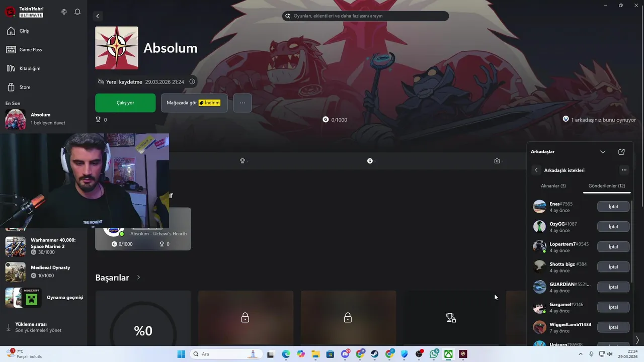The height and width of the screenshot is (362, 644).
Task: Cancel request to Gargamel#2146
Action: 613,307
